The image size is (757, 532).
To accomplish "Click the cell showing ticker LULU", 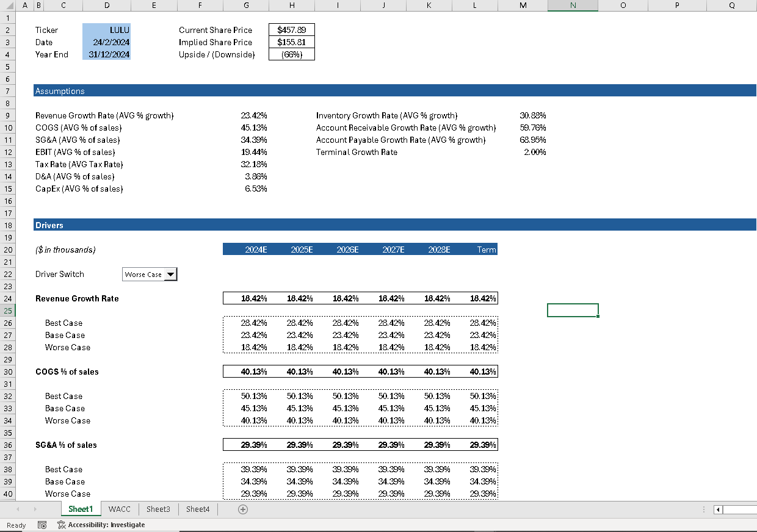I will tap(106, 29).
